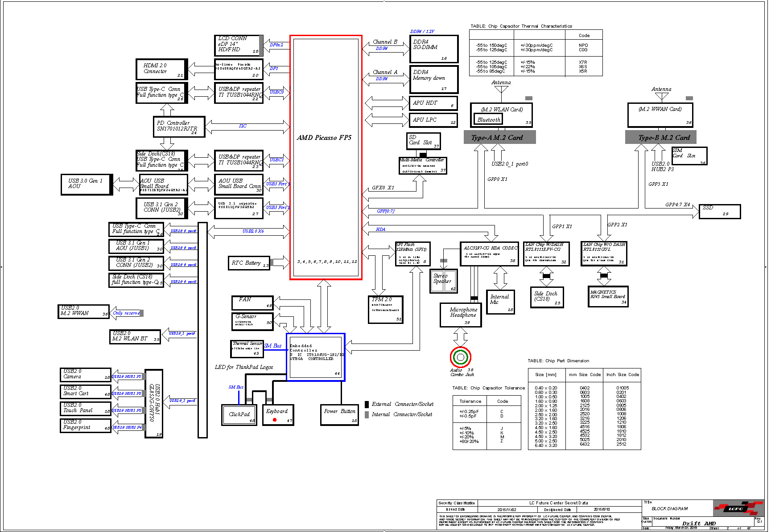The image size is (771, 532).
Task: Click the black External Connector/Socket legend square
Action: (x=367, y=404)
